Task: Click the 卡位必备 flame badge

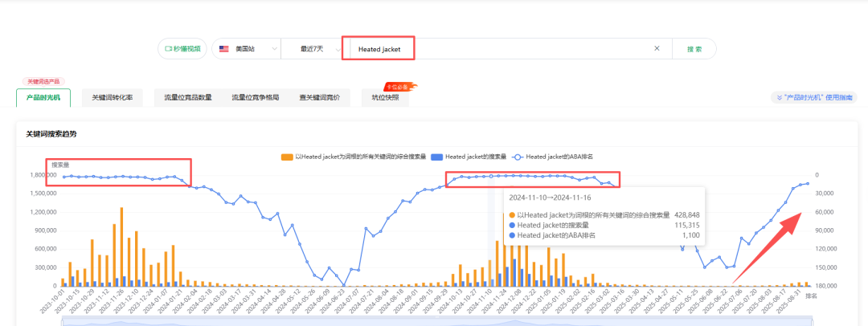Action: click(399, 87)
